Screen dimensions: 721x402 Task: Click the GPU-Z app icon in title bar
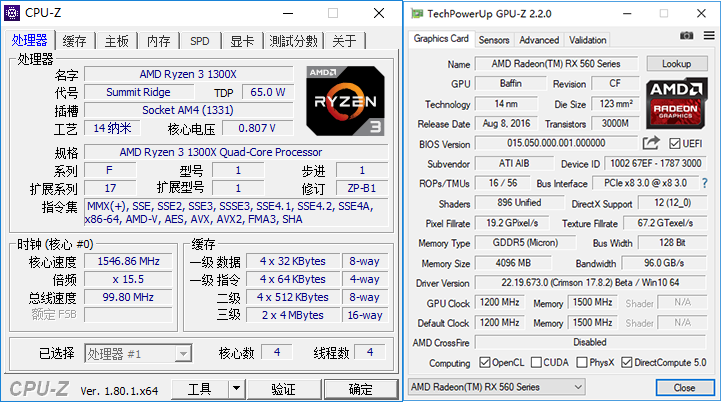tap(417, 14)
